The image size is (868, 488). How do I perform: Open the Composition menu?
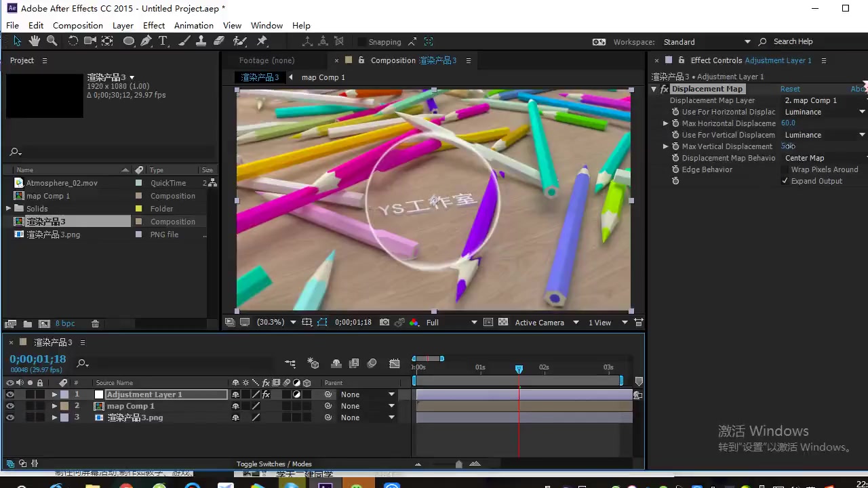(x=78, y=25)
